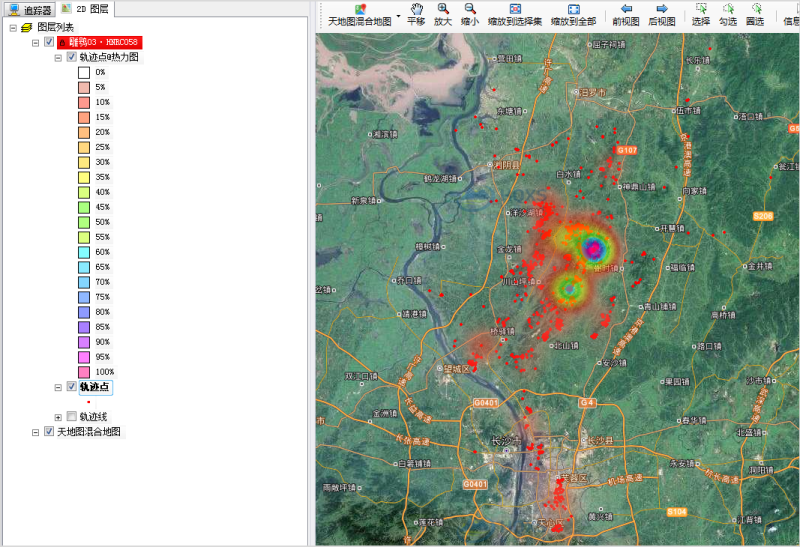
Task: Zoom to full extent with 缩放到全部
Action: pyautogui.click(x=573, y=14)
